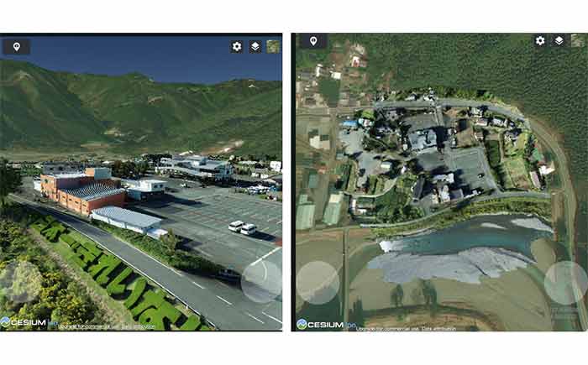
Task: Click Cesium ion logo in right aerial view
Action: [x=326, y=324]
